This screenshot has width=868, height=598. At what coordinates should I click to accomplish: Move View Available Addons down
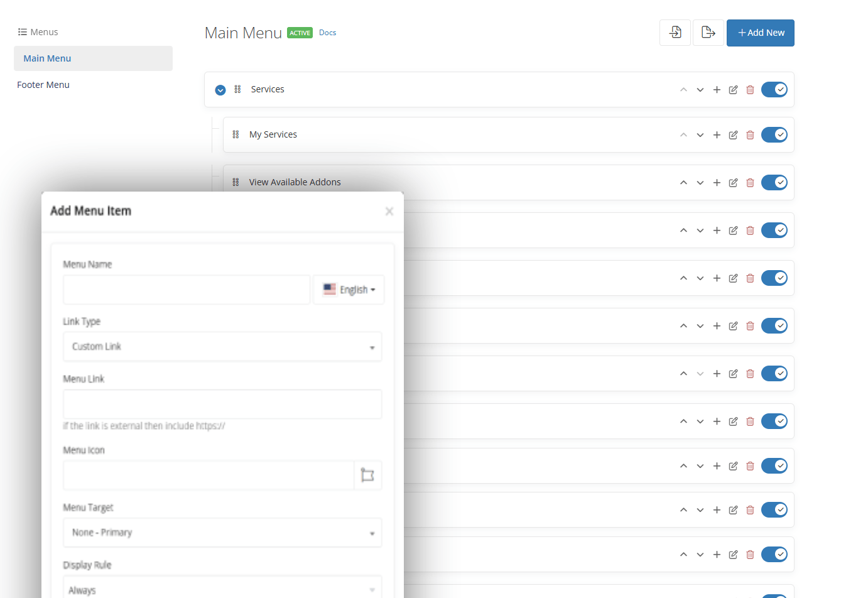700,183
